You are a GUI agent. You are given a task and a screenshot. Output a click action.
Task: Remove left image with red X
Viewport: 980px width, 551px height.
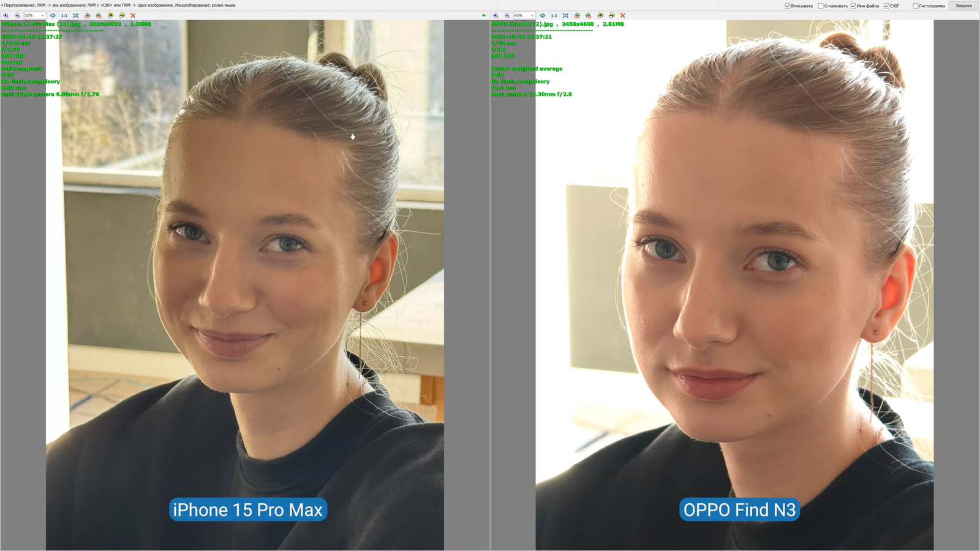(x=133, y=15)
